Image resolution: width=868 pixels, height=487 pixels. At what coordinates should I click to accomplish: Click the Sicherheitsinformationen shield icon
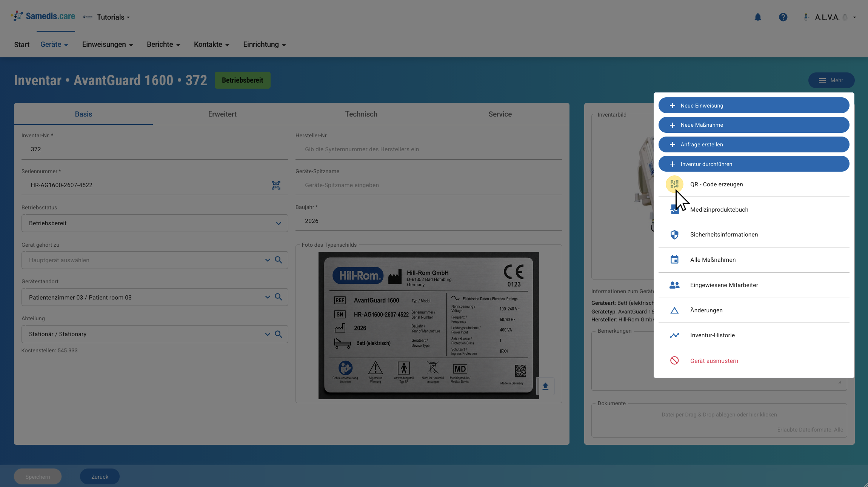[674, 235]
